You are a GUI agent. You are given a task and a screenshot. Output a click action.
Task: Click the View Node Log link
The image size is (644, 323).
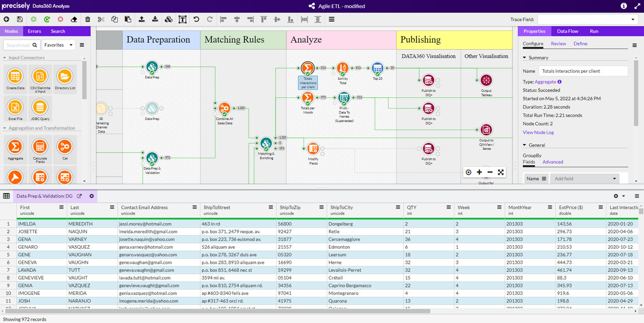[538, 133]
